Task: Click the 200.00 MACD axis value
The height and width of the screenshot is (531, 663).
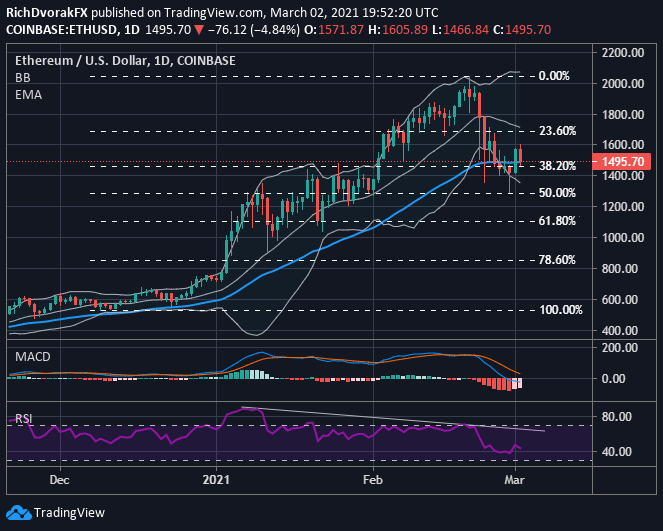Action: [619, 348]
